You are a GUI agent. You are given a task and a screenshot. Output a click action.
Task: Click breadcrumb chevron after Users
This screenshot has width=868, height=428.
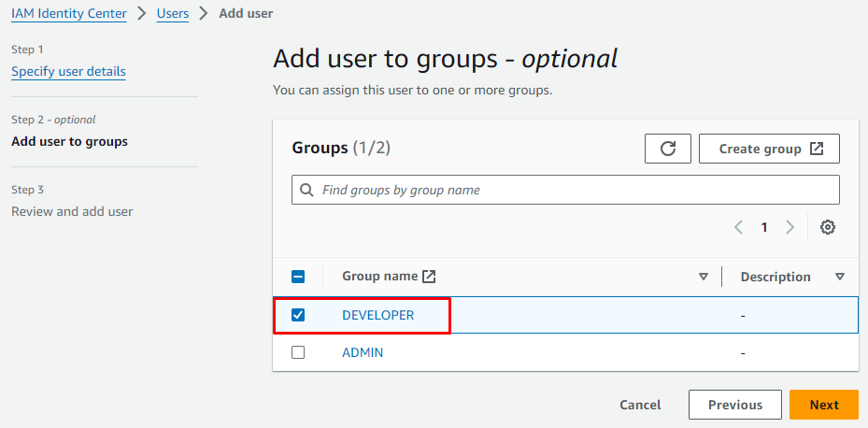(204, 14)
